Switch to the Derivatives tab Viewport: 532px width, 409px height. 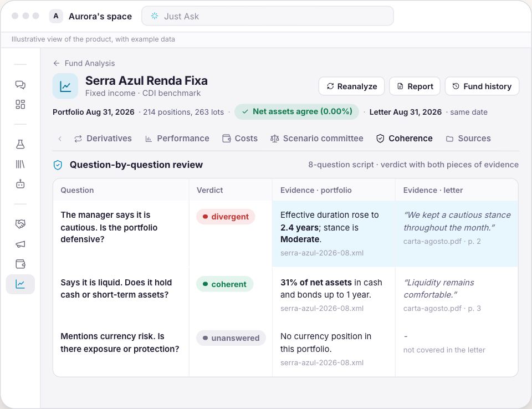103,139
